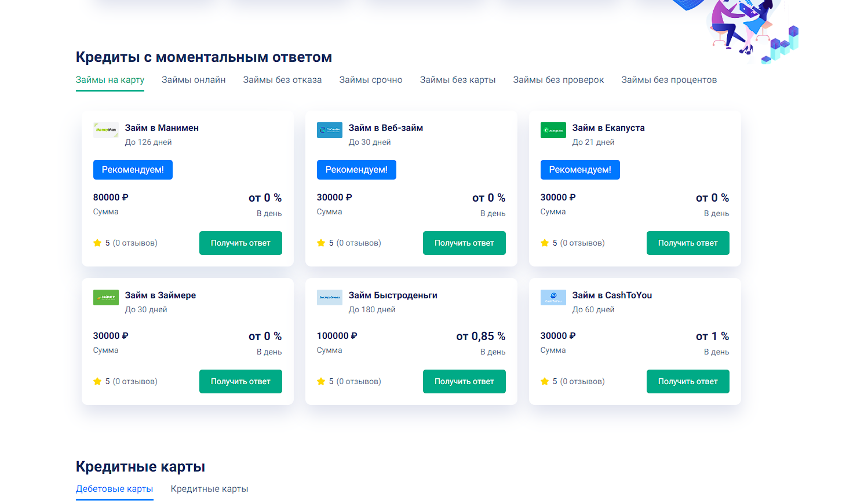Select the Займы на карту tab
857x504 pixels.
(x=110, y=80)
